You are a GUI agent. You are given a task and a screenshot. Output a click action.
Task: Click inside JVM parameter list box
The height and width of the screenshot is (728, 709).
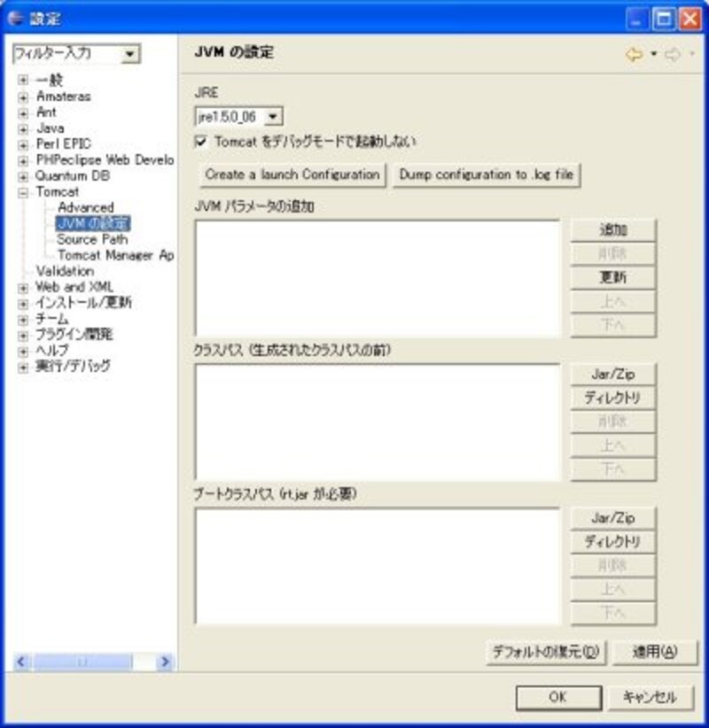click(x=378, y=278)
